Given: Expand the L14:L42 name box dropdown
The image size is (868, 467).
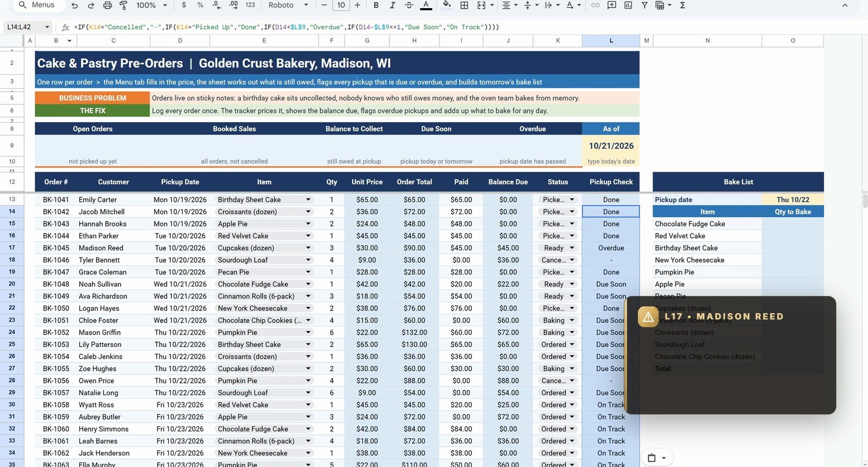Looking at the screenshot, I should tap(47, 27).
